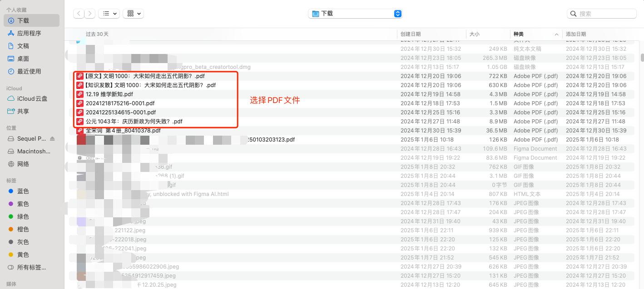Viewport: 644px width, 289px height.
Task: Open iCloud云盘 in the sidebar
Action: tap(32, 98)
